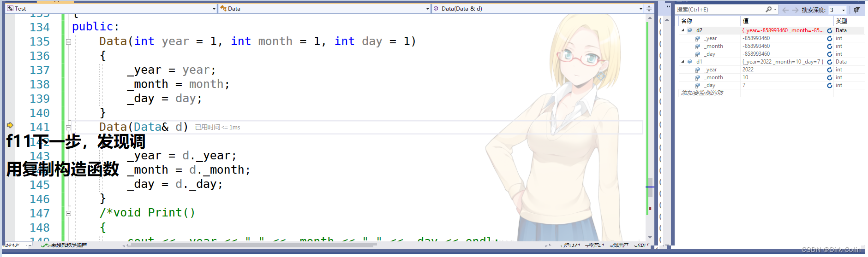Refresh d1's _day value 7
Image resolution: width=868 pixels, height=257 pixels.
click(829, 85)
